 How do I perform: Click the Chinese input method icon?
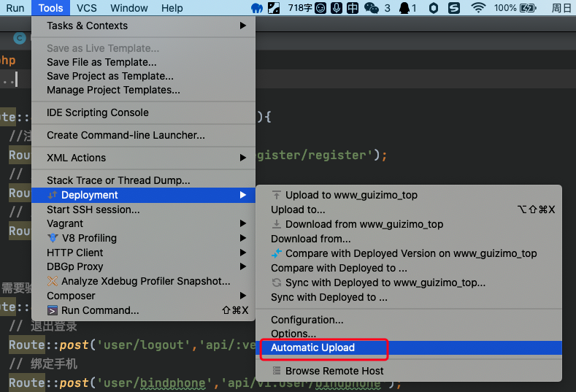click(353, 8)
